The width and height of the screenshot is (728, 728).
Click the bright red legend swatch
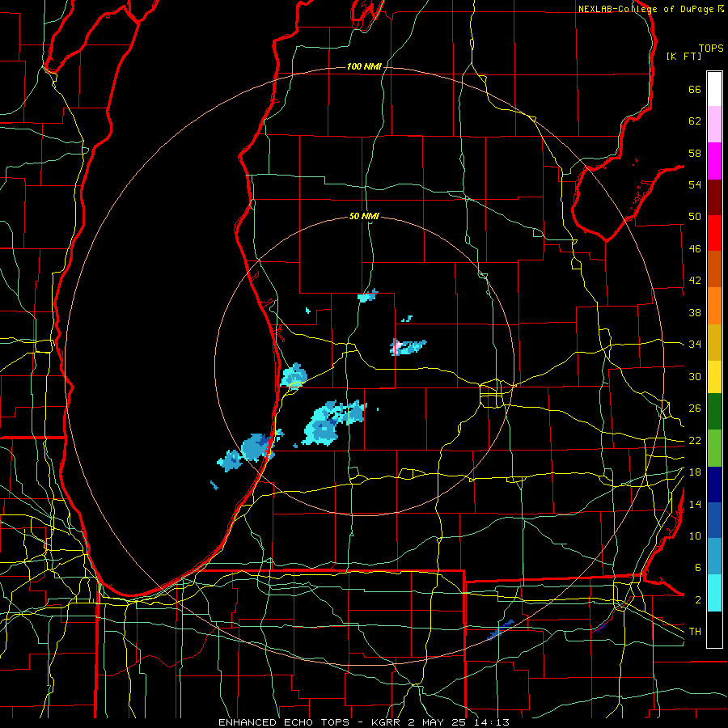(714, 233)
